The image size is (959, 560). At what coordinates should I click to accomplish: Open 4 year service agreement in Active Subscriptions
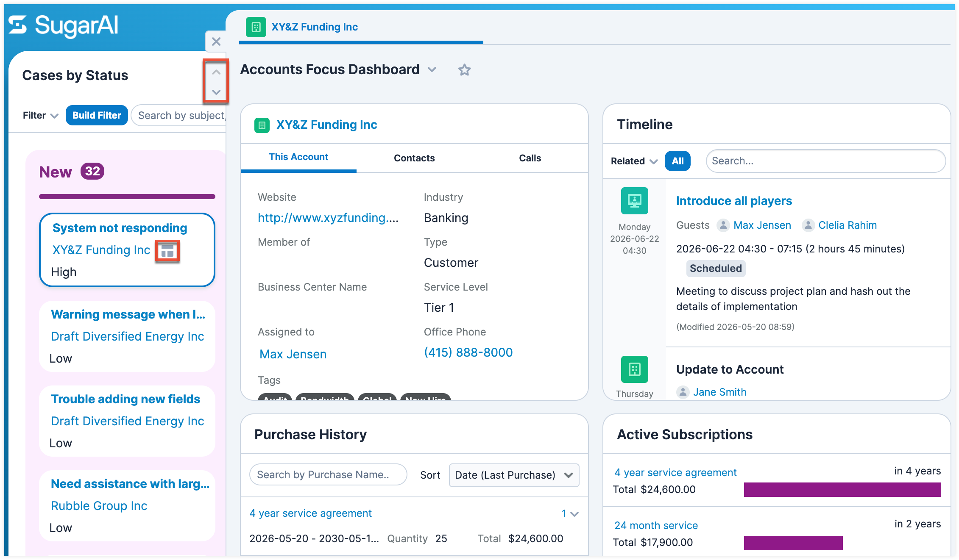[x=675, y=473]
